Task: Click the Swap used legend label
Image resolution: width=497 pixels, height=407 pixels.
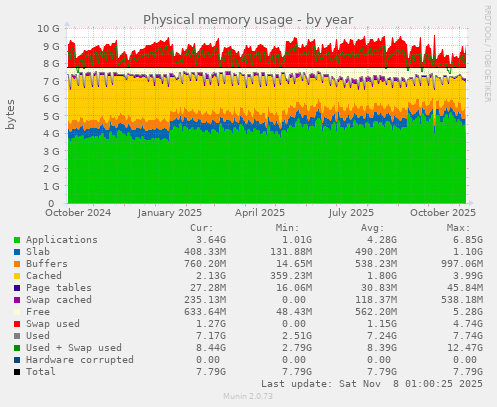Action: pos(53,324)
